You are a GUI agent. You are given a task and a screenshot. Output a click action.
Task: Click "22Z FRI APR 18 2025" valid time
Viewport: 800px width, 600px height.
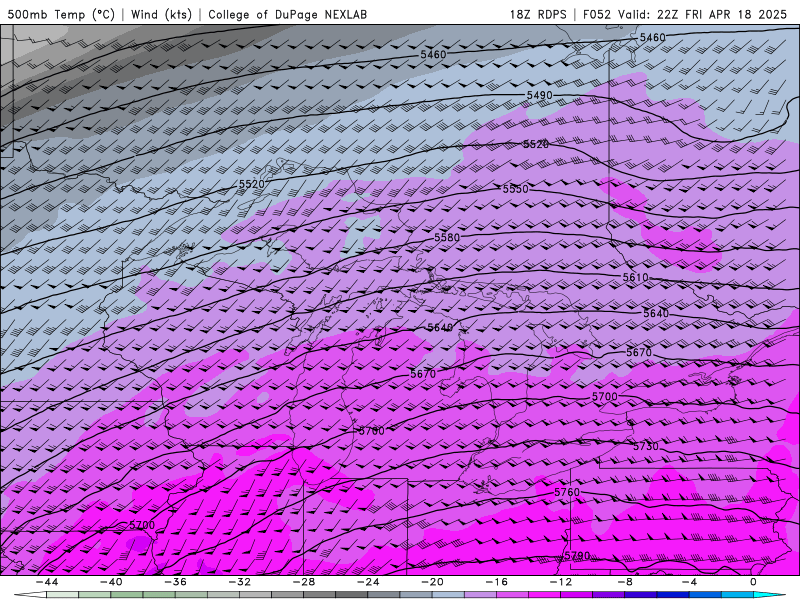tap(722, 14)
